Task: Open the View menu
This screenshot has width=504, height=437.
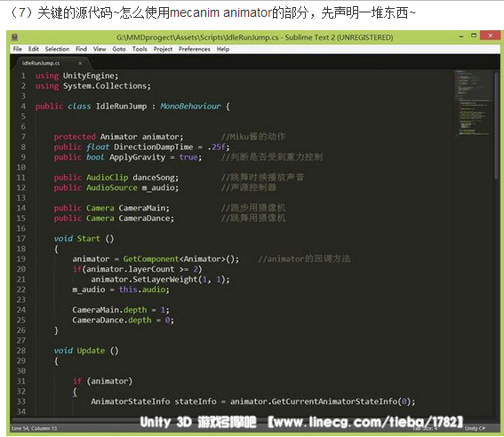Action: (x=100, y=49)
